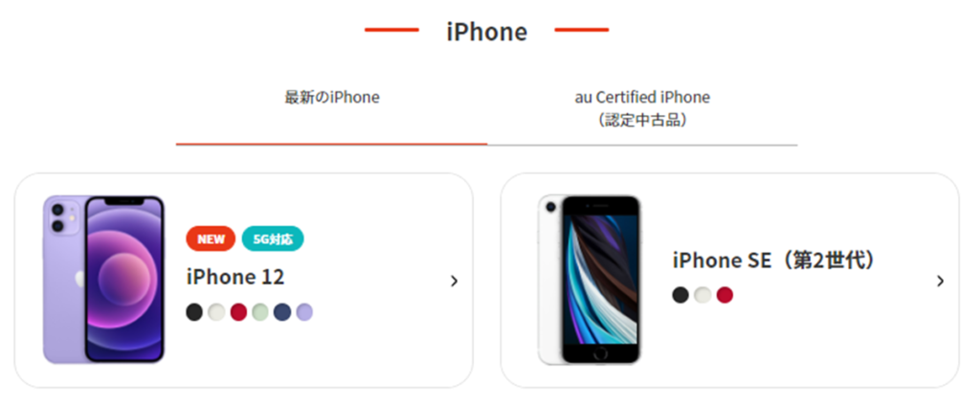The width and height of the screenshot is (980, 406).
Task: Click the purple iPhone 12 product image
Action: coord(103,279)
